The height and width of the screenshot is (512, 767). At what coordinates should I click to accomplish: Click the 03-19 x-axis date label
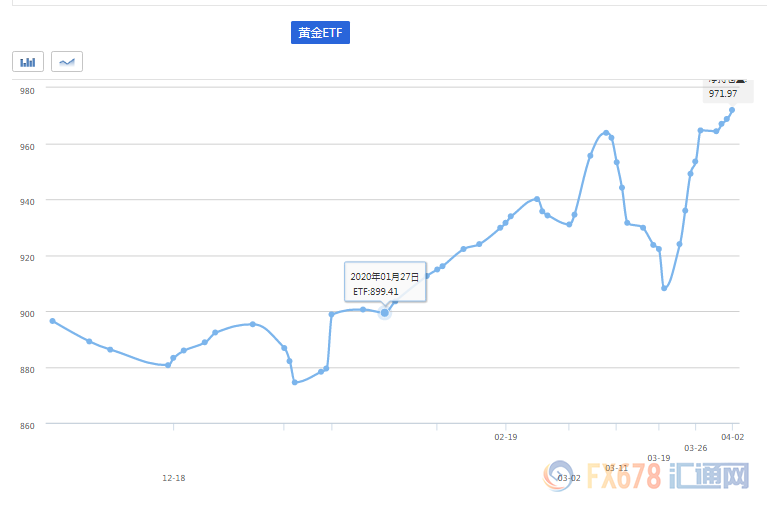659,458
